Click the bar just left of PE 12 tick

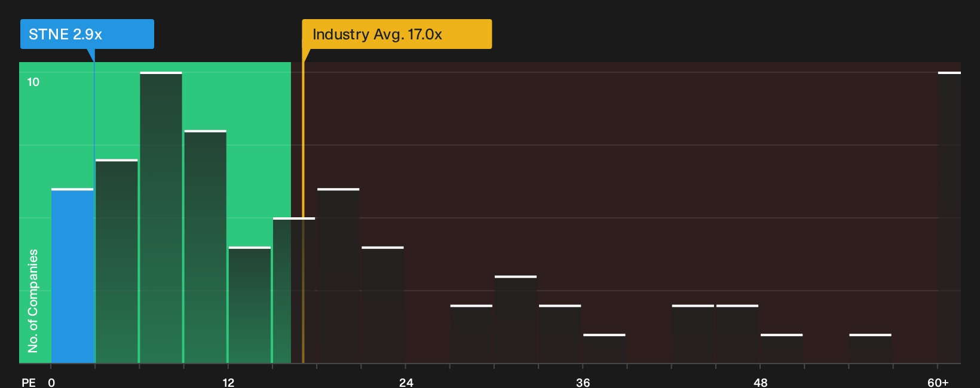(x=205, y=247)
